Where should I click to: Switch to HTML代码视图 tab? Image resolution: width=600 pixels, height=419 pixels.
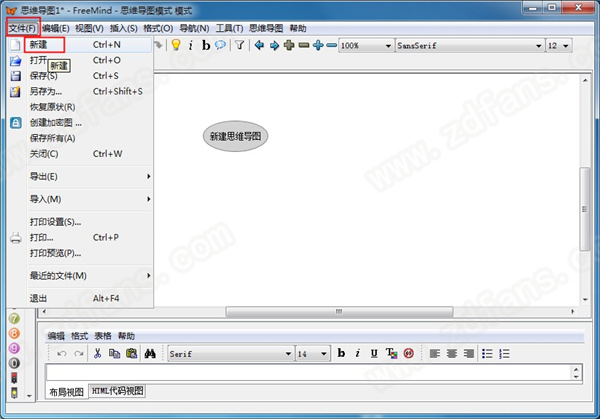(x=117, y=391)
